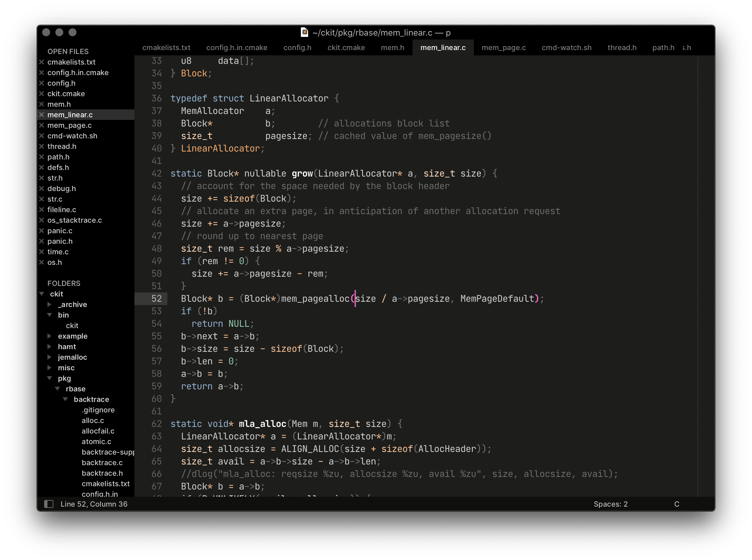The width and height of the screenshot is (752, 560).
Task: Open the C syntax selector in status bar
Action: (677, 504)
